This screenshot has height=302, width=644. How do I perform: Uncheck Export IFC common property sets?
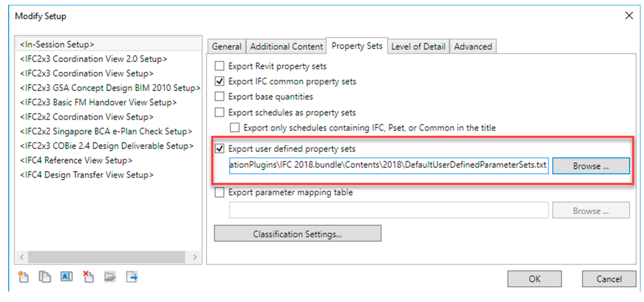(x=219, y=82)
